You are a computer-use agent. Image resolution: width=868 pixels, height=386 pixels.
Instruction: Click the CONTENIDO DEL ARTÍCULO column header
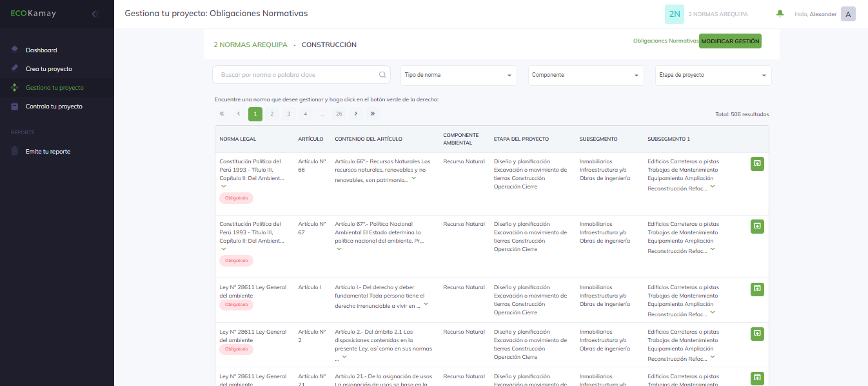[x=369, y=139]
